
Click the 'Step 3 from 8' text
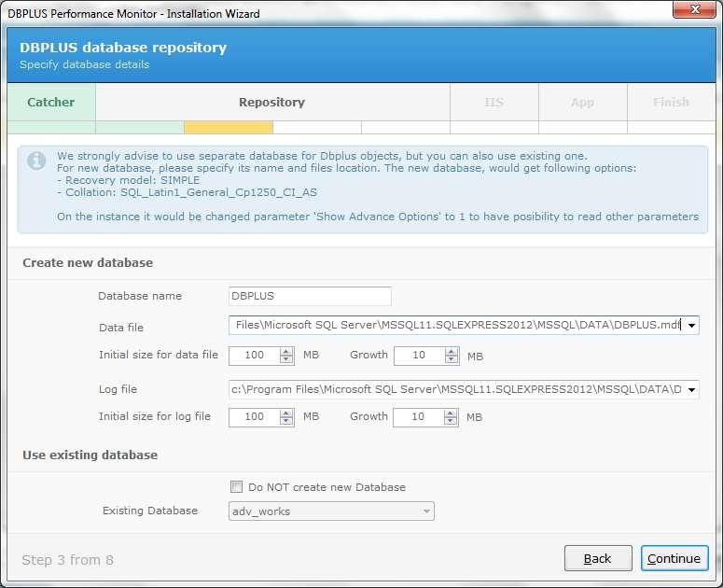coord(67,560)
